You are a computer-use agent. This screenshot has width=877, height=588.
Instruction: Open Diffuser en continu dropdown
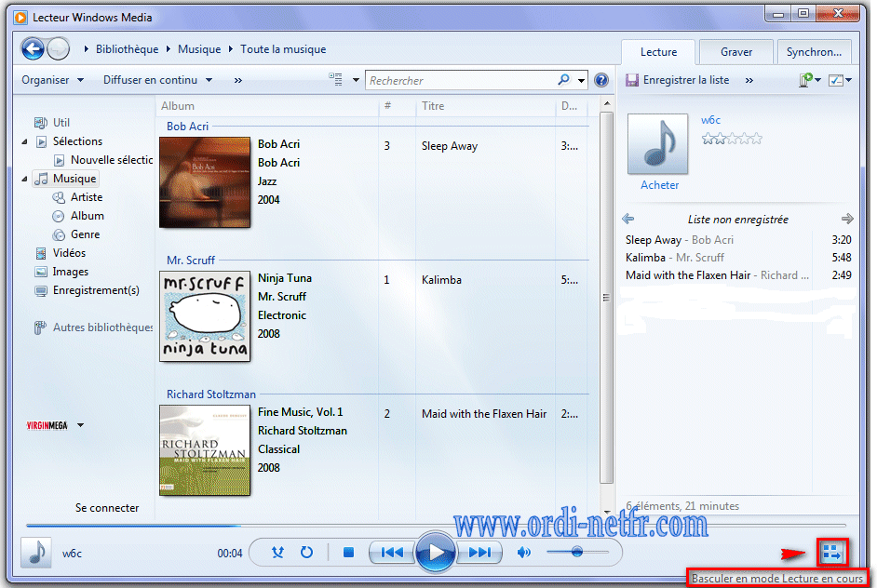pyautogui.click(x=157, y=80)
